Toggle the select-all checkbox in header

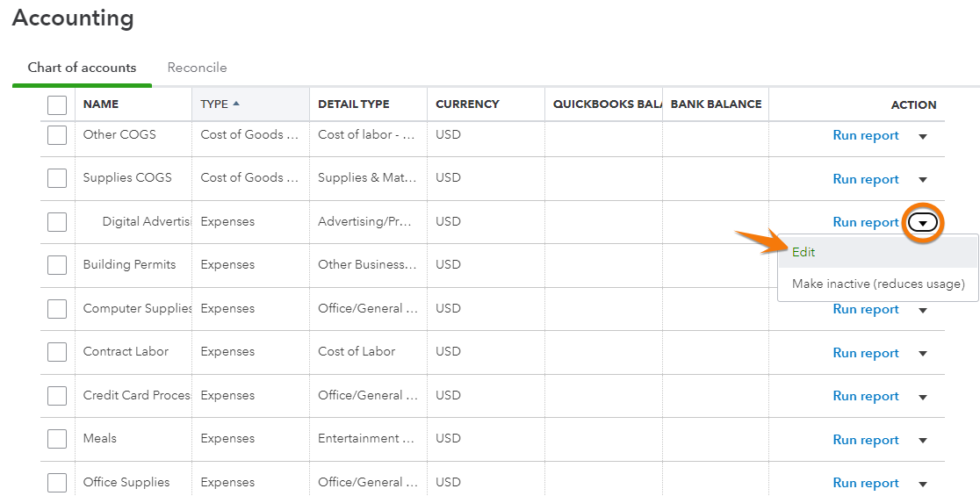(x=57, y=105)
